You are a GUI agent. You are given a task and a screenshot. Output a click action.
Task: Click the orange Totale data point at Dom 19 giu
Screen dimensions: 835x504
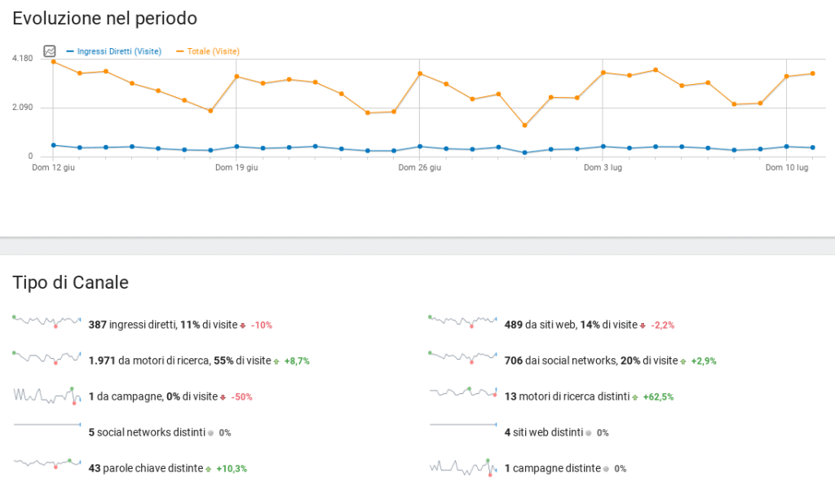point(236,76)
